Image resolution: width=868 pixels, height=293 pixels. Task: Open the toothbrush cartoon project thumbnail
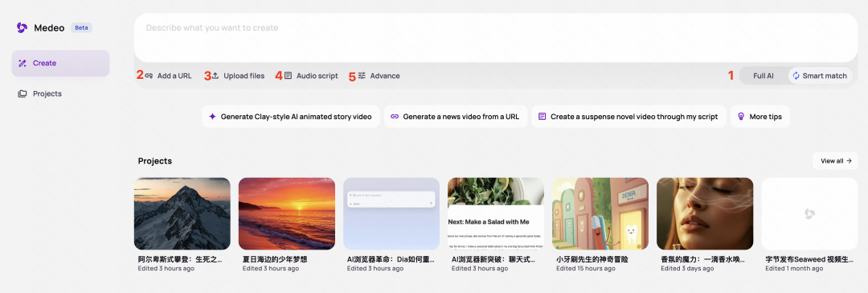coord(600,213)
